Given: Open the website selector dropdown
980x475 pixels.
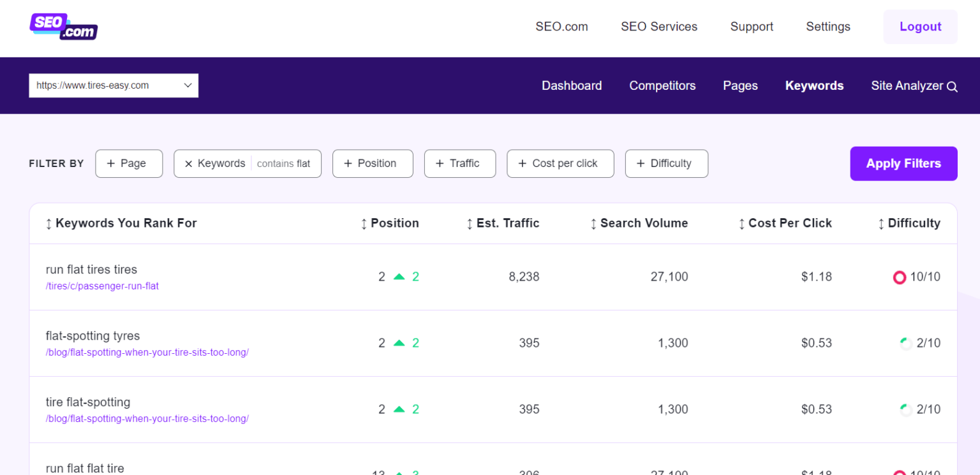Looking at the screenshot, I should click(x=188, y=85).
